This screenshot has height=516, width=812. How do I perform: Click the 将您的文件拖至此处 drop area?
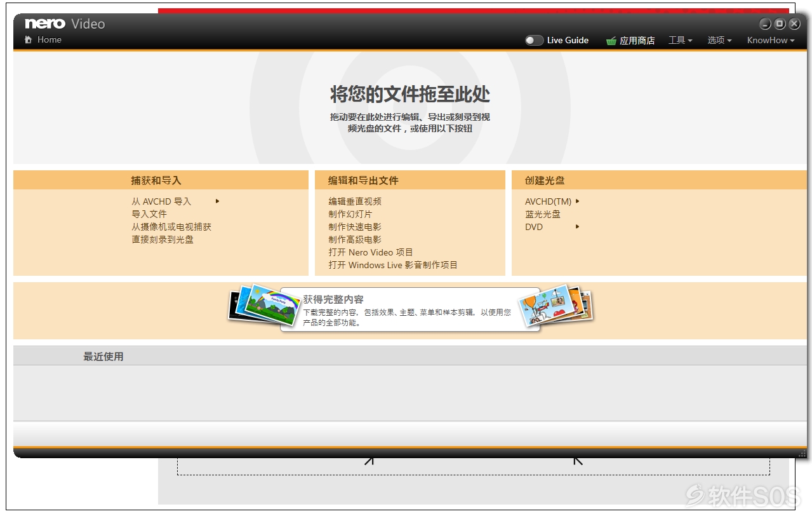click(409, 107)
